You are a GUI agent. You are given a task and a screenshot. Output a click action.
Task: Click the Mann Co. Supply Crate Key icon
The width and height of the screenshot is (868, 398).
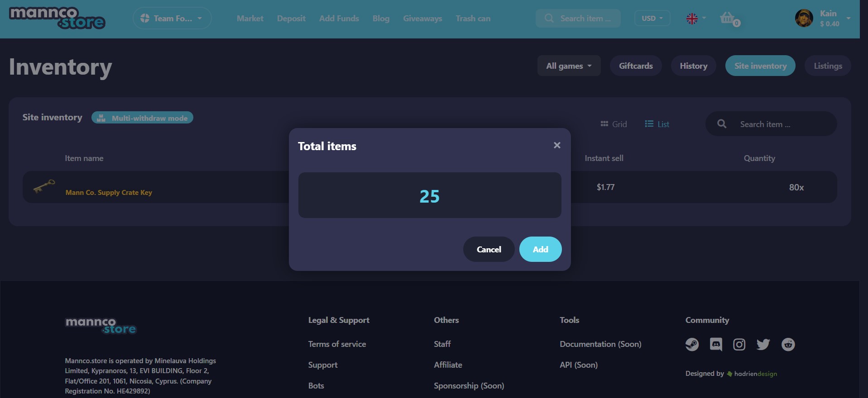[44, 186]
